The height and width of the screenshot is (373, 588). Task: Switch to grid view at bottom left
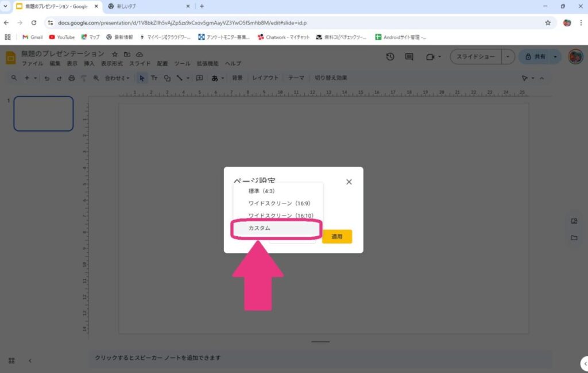[11, 360]
